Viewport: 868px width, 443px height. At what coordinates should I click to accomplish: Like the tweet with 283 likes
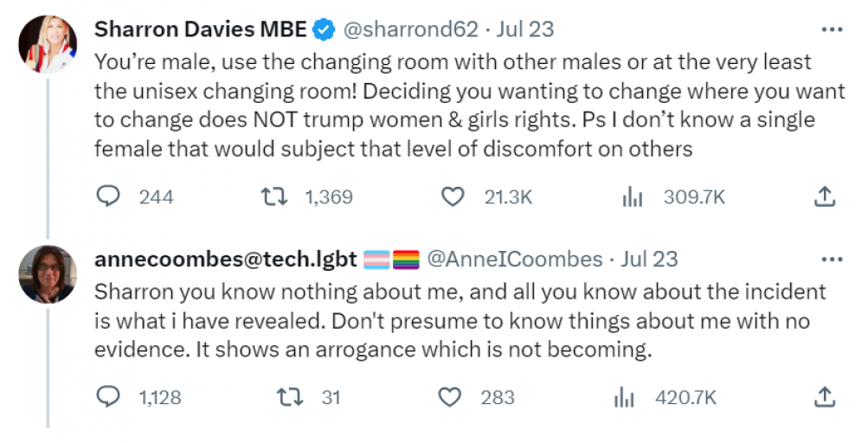(449, 397)
